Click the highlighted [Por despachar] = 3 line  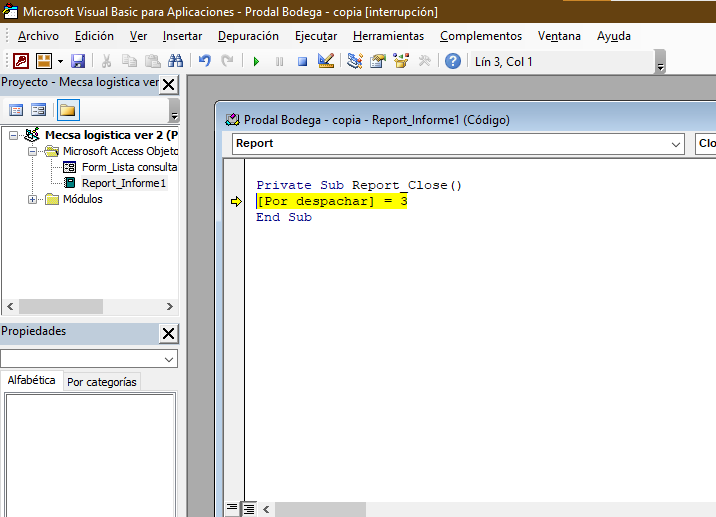(332, 201)
